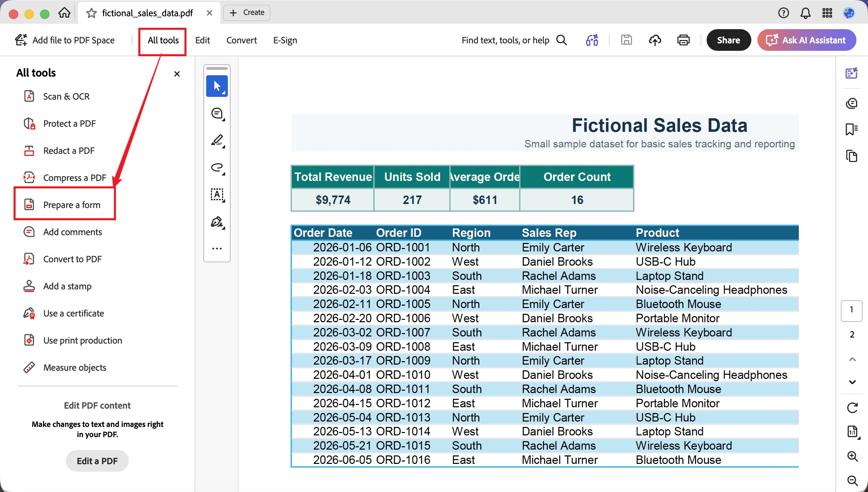
Task: Click the Product column header
Action: (x=657, y=233)
